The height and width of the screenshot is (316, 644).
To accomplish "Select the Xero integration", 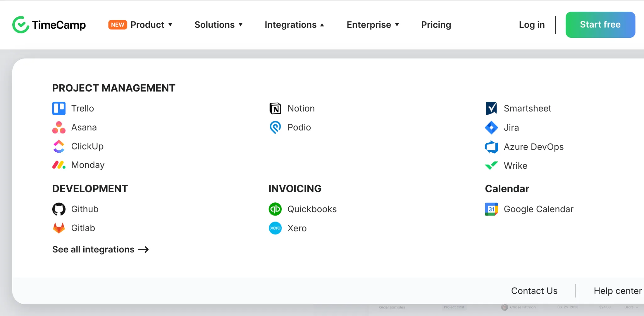I will [x=297, y=229].
